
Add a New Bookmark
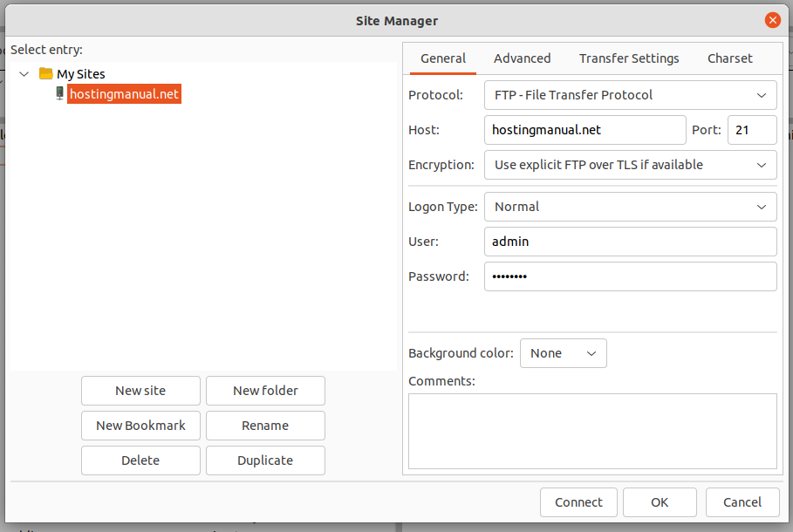140,425
